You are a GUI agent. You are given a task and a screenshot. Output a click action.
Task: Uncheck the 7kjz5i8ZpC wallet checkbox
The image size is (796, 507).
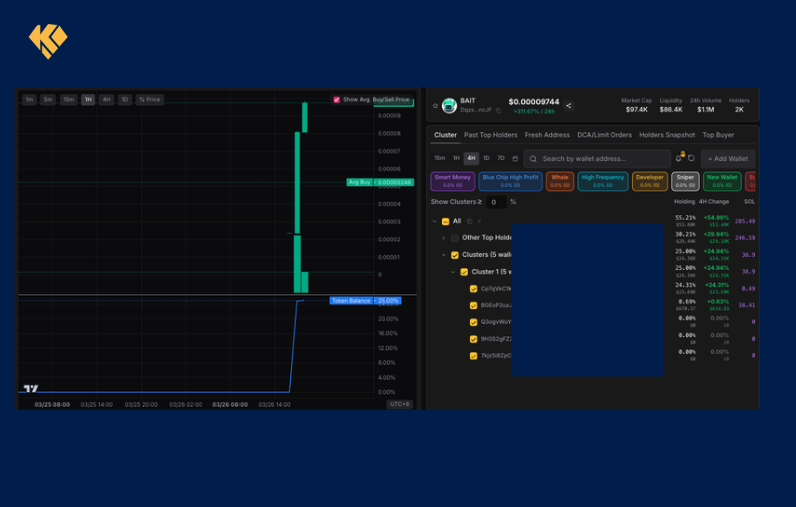click(474, 356)
